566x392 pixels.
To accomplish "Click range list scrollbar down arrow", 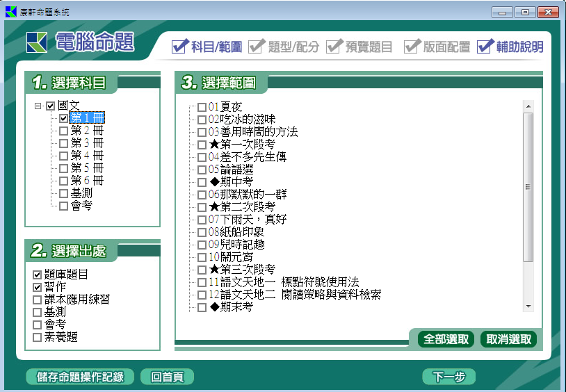I will (528, 307).
